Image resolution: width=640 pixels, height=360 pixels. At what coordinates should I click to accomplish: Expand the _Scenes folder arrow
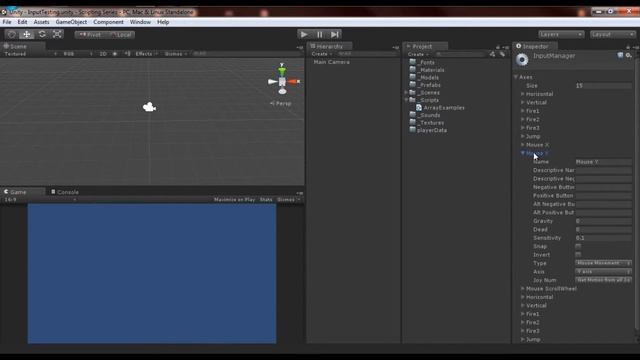(406, 93)
